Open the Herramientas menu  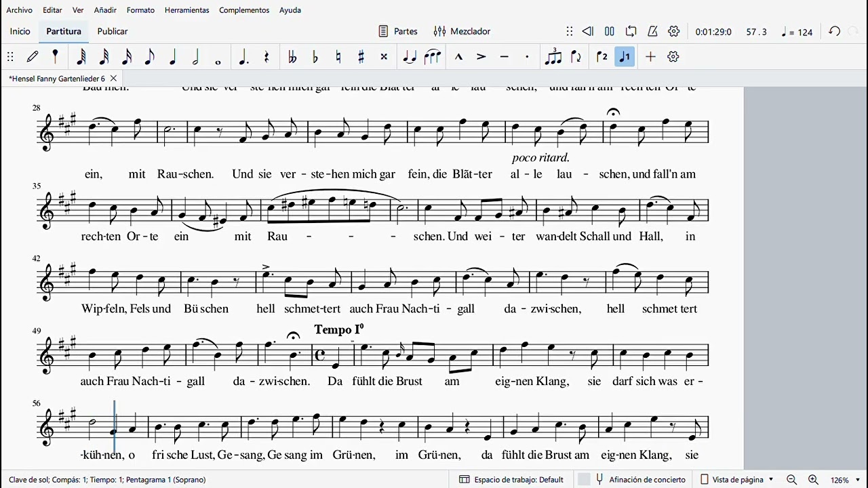tap(186, 10)
